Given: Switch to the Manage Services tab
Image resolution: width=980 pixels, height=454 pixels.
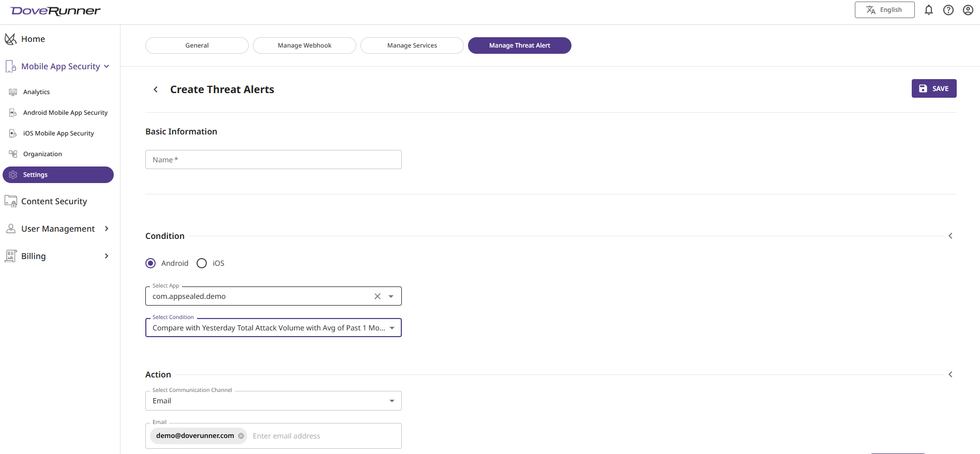Looking at the screenshot, I should coord(412,46).
